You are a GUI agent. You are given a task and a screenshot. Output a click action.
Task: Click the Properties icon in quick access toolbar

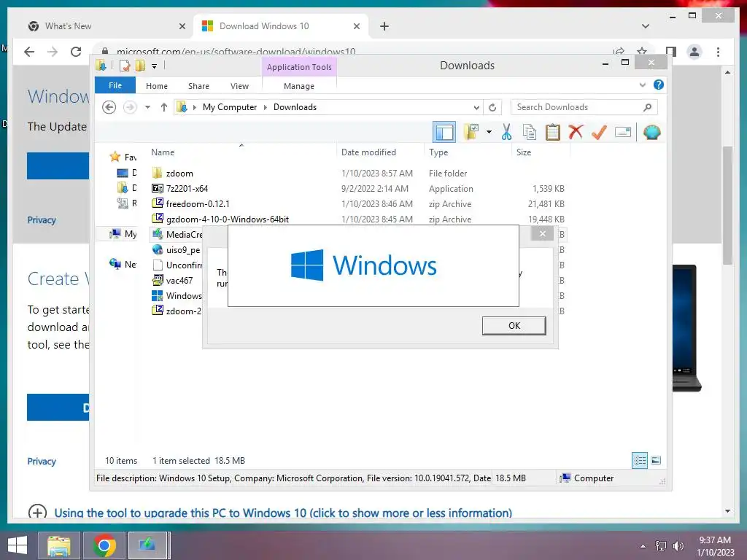click(124, 66)
